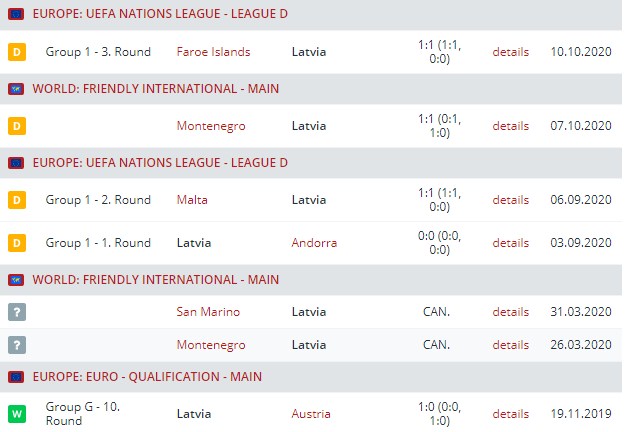Click the question mark badge for San Marino match
Screen dimensions: 626x432
(x=16, y=312)
